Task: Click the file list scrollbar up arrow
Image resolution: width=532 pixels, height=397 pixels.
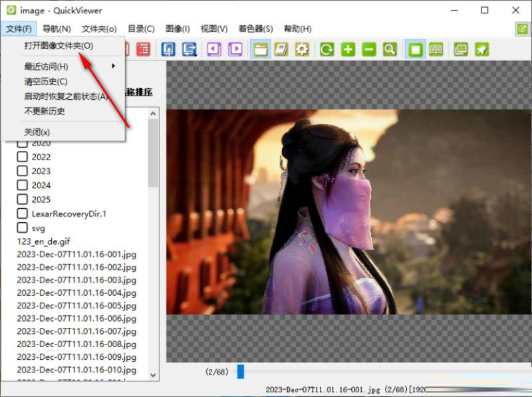Action: [153, 113]
